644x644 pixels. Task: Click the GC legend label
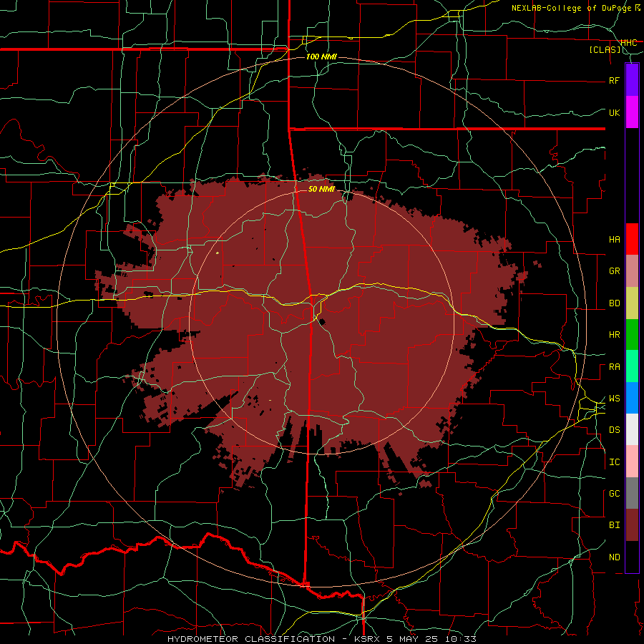[615, 494]
